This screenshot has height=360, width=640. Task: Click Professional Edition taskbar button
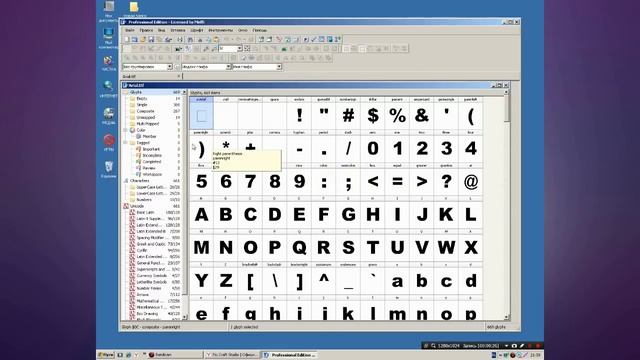(x=289, y=355)
